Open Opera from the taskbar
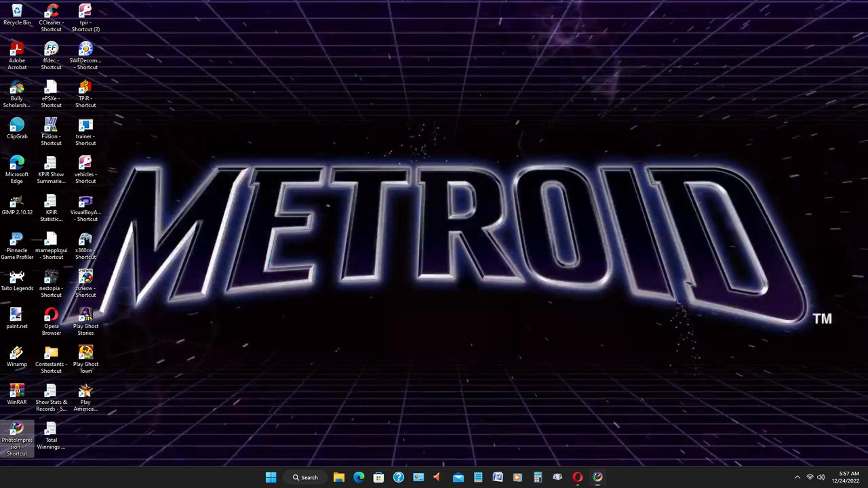 pos(578,477)
